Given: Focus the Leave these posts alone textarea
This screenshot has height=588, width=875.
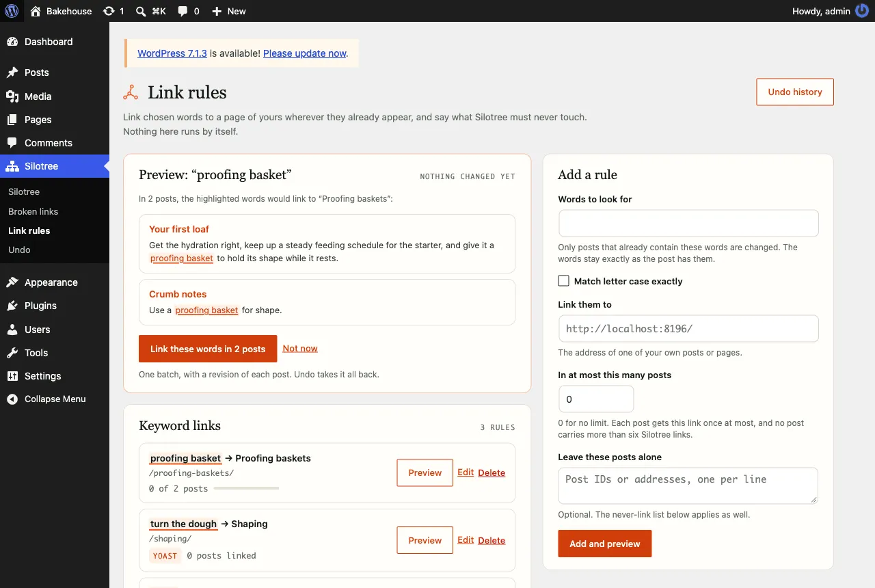Looking at the screenshot, I should coord(688,485).
